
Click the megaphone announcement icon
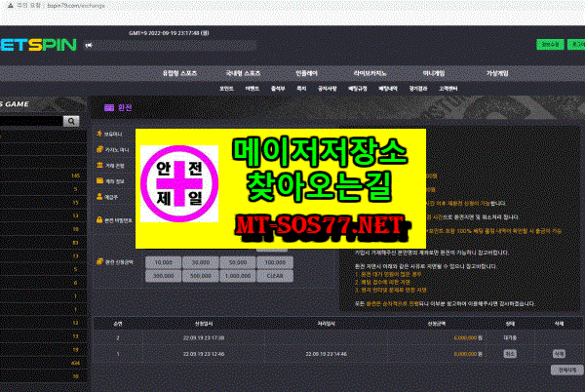[x=89, y=46]
